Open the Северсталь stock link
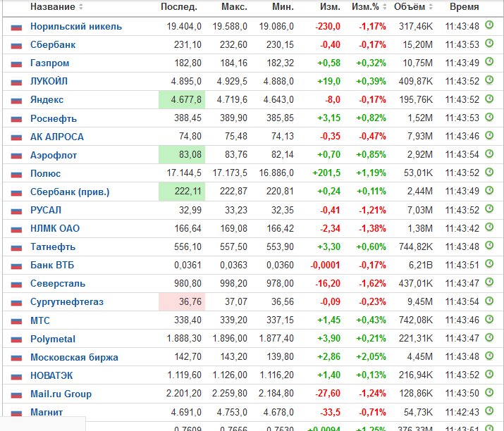The image size is (504, 431). [x=58, y=283]
